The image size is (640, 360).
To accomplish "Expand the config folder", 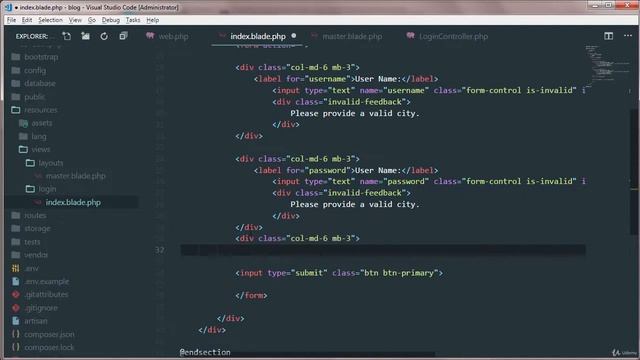I will pos(35,70).
